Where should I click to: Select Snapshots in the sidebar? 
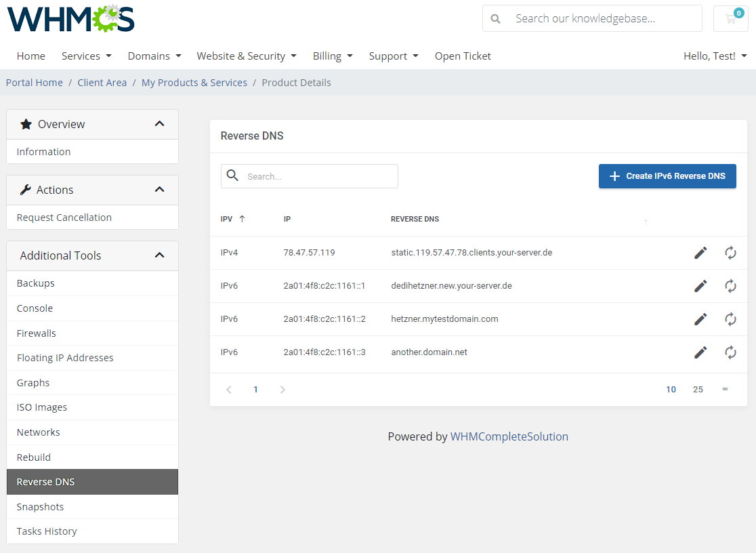[40, 506]
